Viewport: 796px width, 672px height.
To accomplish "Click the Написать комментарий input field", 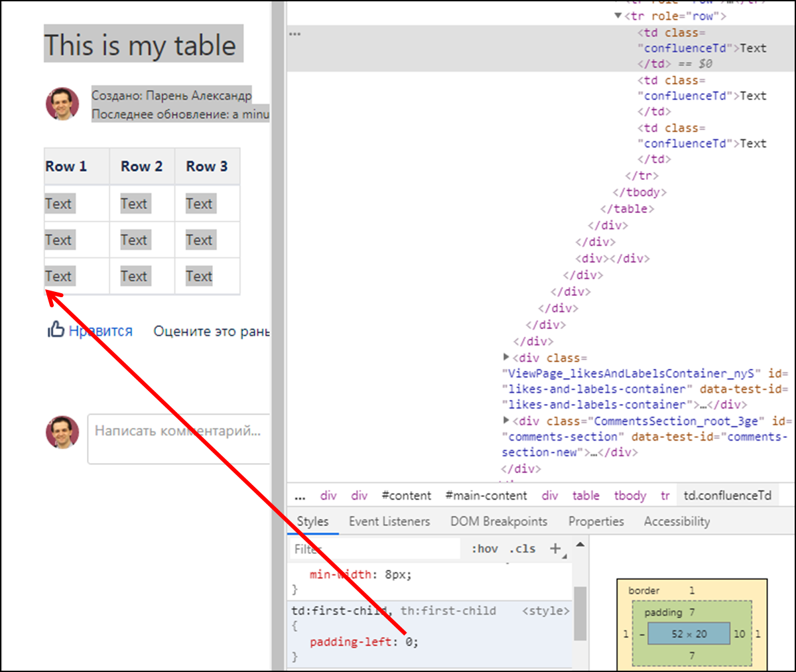I will (179, 438).
